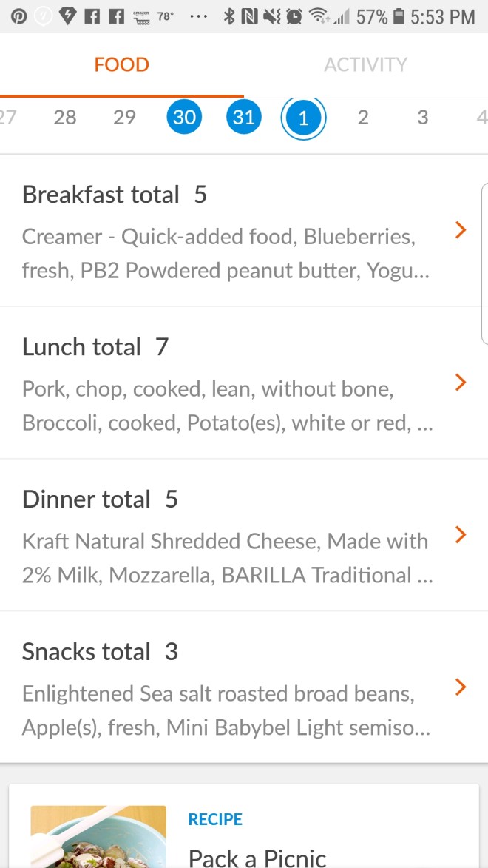
Task: Open the Pack a Picnic recipe link
Action: tap(257, 857)
